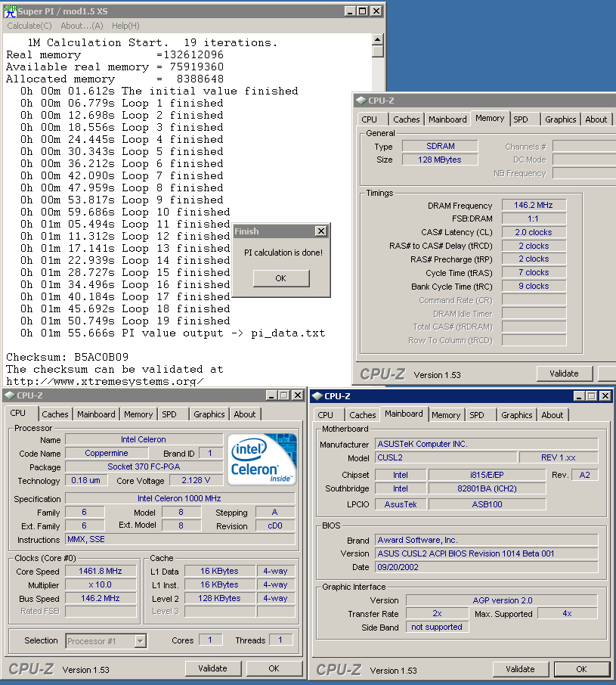This screenshot has width=616, height=685.
Task: Open the Help(H) menu in Super PI
Action: click(x=125, y=26)
